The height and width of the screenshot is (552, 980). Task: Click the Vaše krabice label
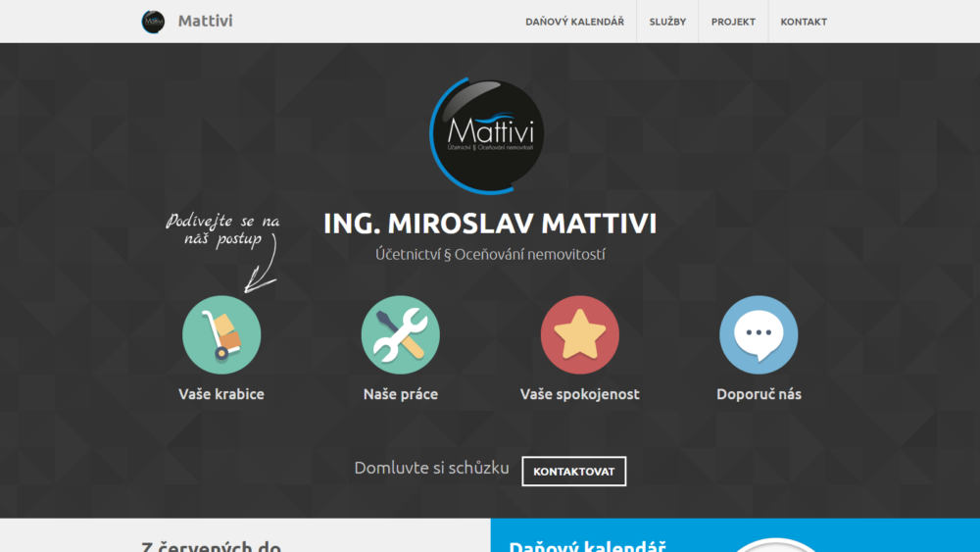pyautogui.click(x=221, y=394)
